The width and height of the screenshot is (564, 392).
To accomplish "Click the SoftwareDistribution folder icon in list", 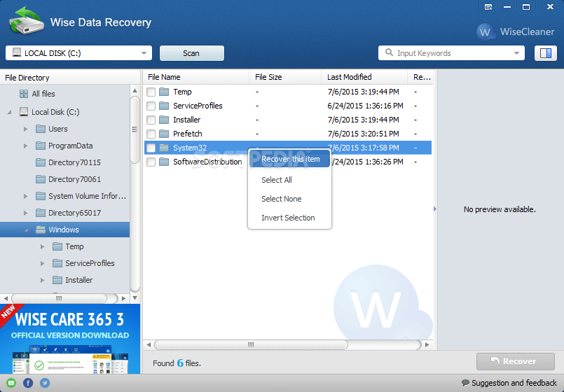I will coord(164,162).
